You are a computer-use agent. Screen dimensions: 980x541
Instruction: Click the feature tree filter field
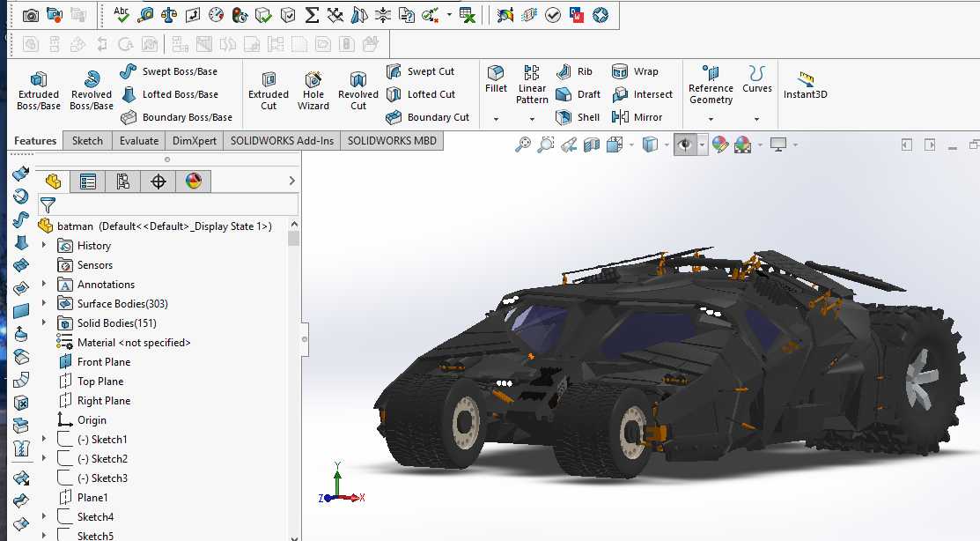coord(169,204)
